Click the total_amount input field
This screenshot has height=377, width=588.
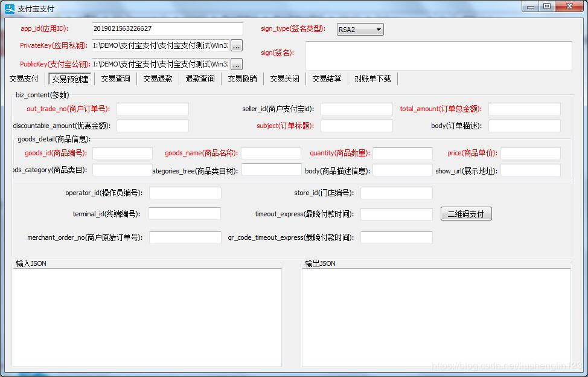(x=524, y=109)
